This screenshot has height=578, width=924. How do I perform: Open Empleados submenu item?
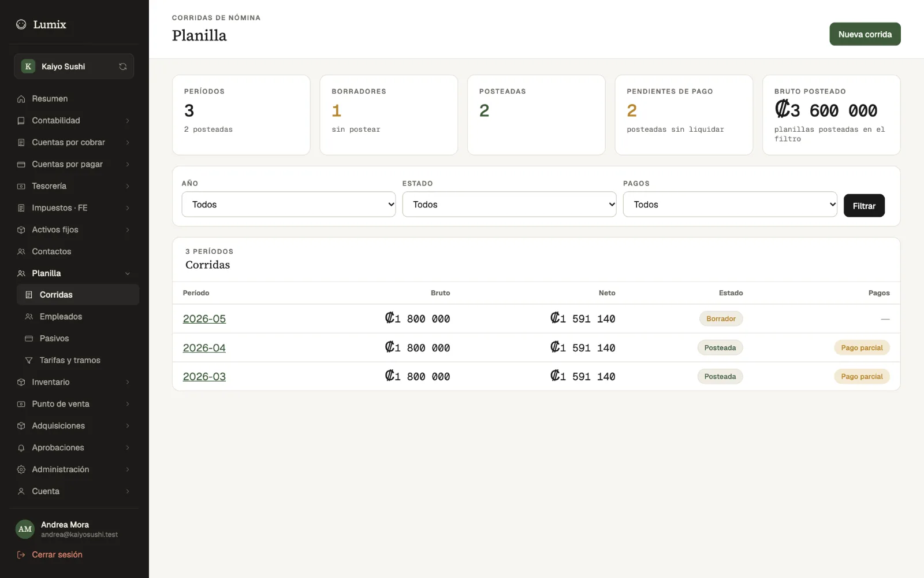point(78,317)
